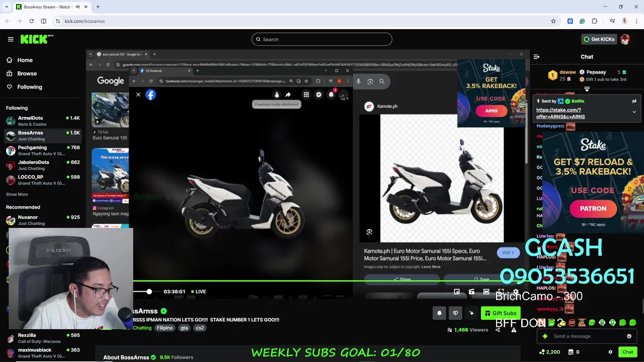Toggle fullscreen on the video player
Viewport: 644px width, 362px height.
pyautogui.click(x=501, y=292)
